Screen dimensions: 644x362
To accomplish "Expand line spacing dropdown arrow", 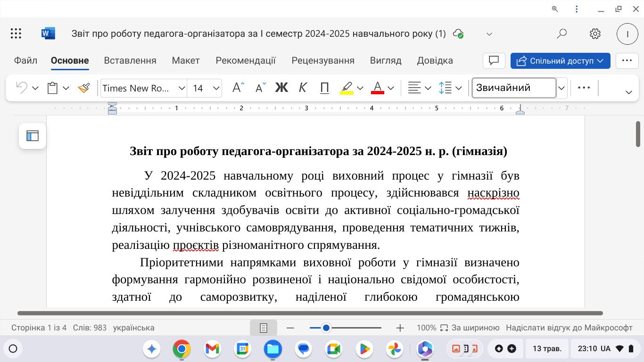I will [458, 88].
